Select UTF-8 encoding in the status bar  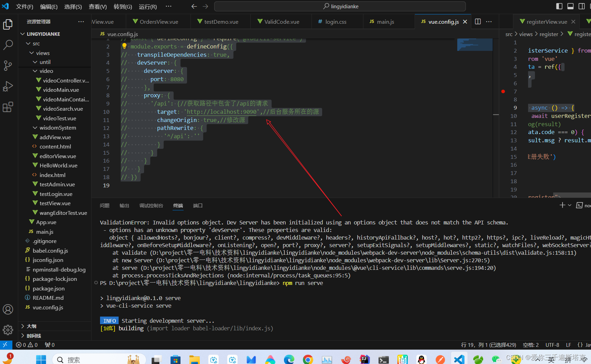click(552, 345)
